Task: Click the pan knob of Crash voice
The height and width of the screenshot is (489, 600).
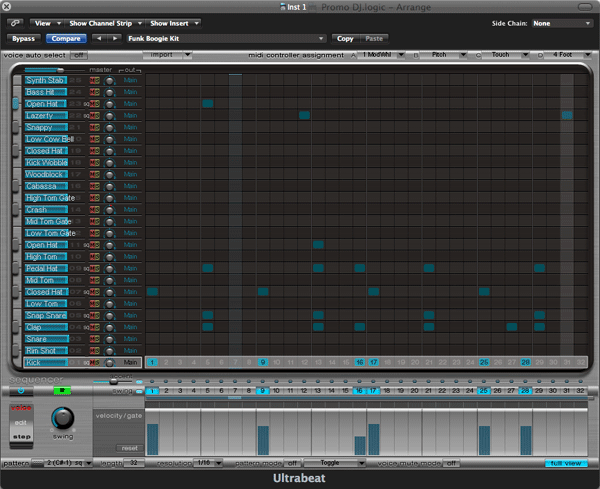Action: click(x=109, y=210)
